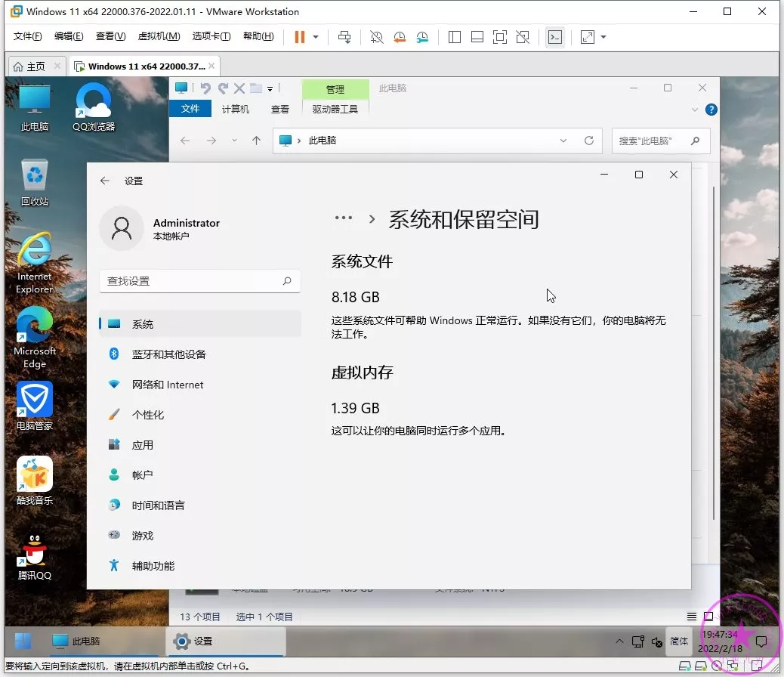Open the power options dropdown arrow
784x677 pixels.
[x=316, y=37]
